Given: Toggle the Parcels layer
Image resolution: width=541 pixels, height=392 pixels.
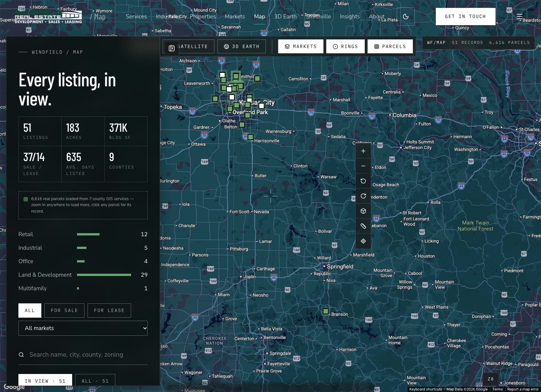Looking at the screenshot, I should 390,47.
